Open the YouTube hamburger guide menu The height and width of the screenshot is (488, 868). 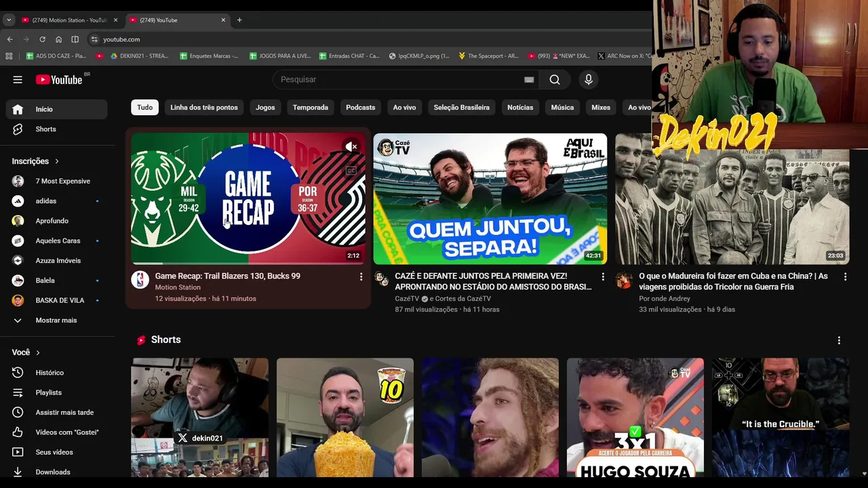(18, 79)
